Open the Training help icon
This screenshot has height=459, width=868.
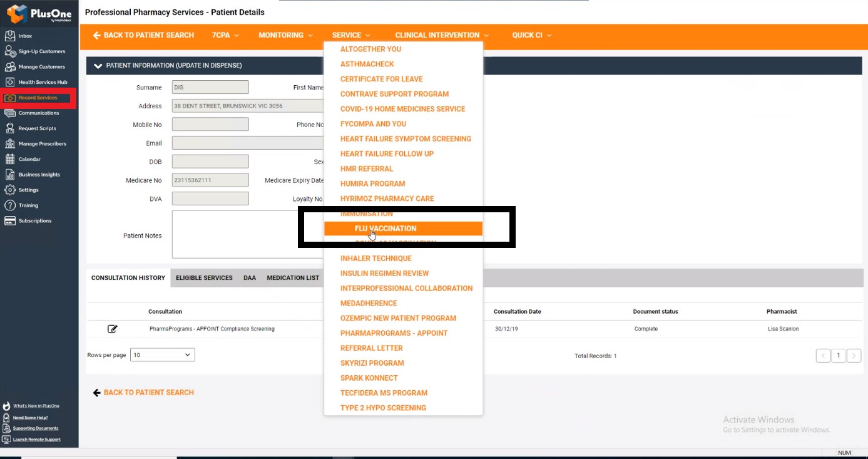9,205
